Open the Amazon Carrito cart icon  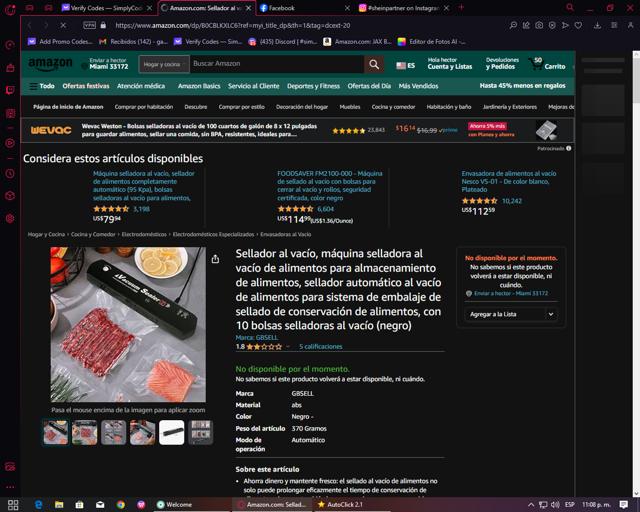tap(547, 64)
